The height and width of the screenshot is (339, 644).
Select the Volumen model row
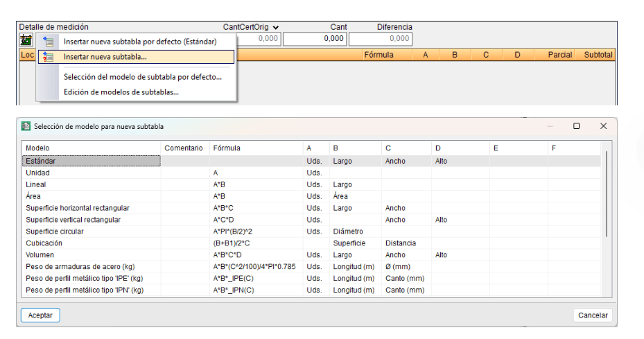pyautogui.click(x=311, y=254)
